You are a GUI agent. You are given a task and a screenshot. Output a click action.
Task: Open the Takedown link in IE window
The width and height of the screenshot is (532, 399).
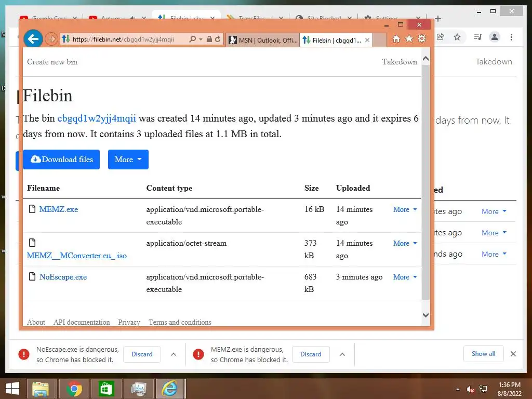pyautogui.click(x=400, y=62)
